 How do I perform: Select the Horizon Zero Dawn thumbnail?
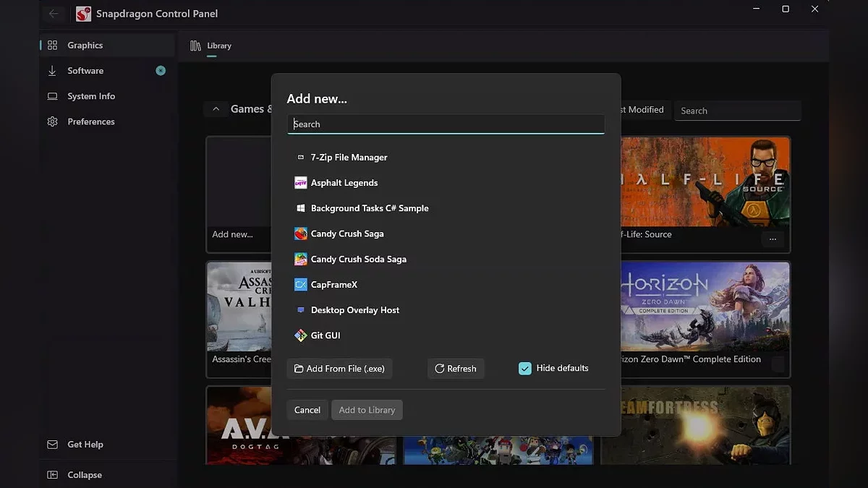(705, 307)
